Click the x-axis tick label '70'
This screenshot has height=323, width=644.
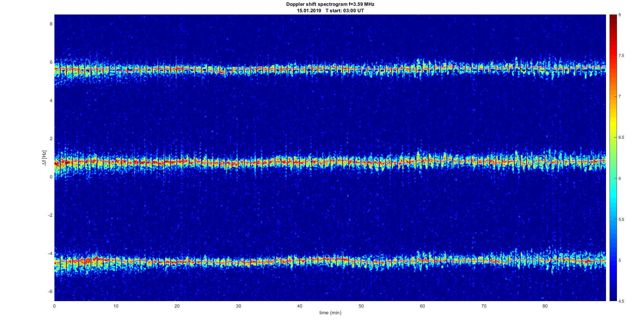pos(484,306)
